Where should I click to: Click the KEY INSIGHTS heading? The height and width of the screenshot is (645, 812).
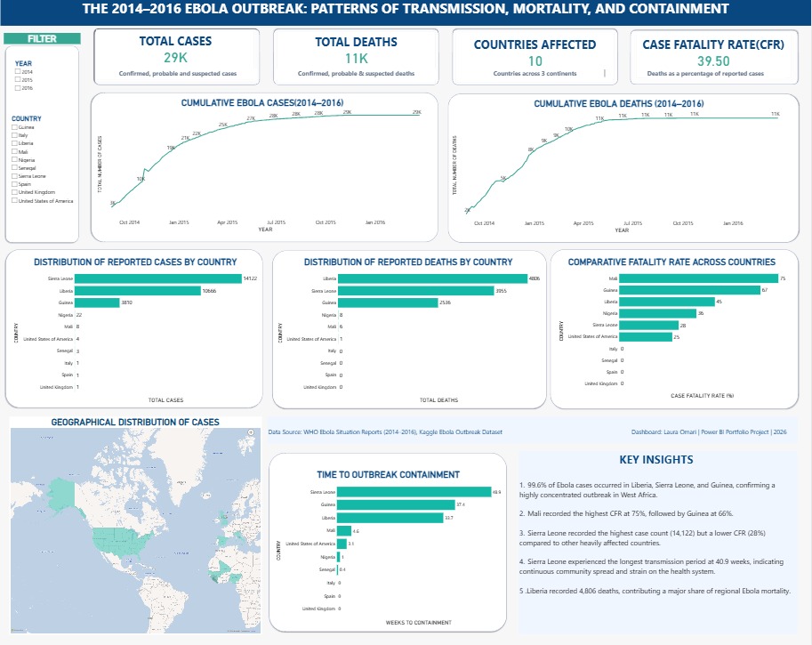(656, 460)
